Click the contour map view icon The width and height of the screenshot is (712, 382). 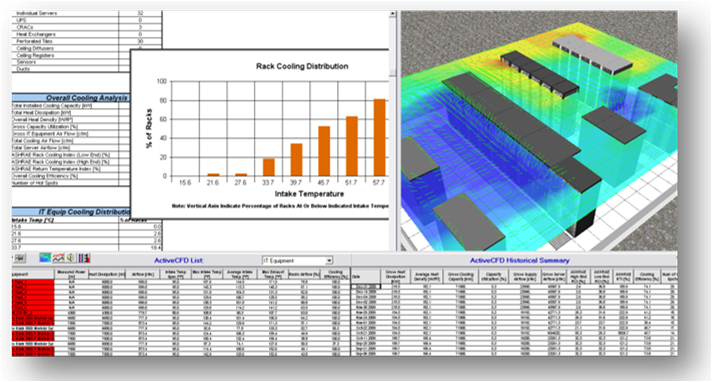(45, 258)
